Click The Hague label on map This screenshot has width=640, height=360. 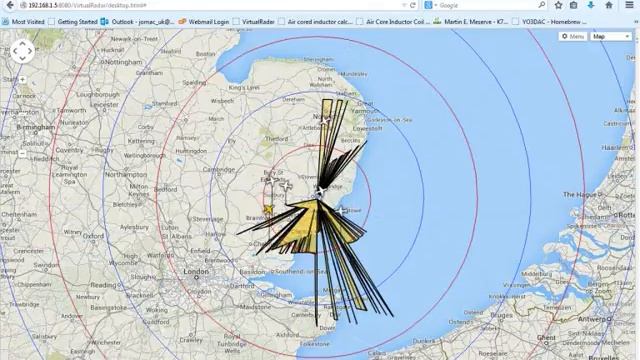580,194
